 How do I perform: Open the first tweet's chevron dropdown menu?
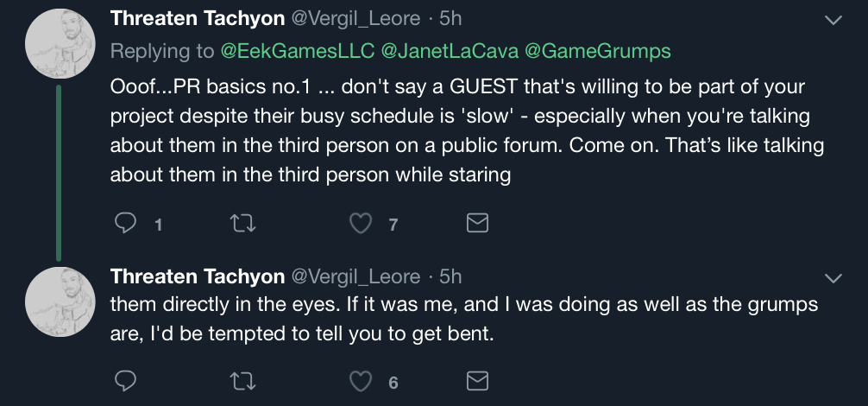[833, 21]
